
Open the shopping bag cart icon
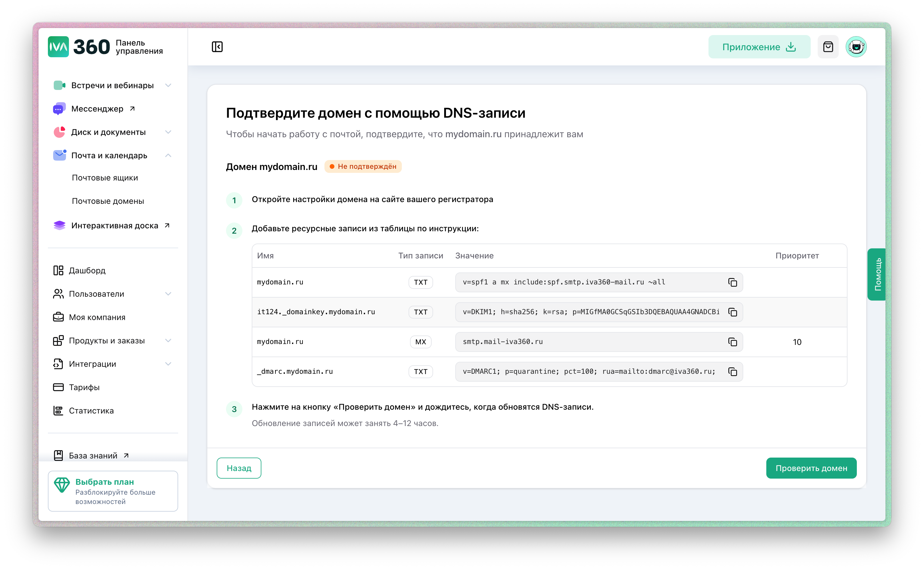click(828, 47)
